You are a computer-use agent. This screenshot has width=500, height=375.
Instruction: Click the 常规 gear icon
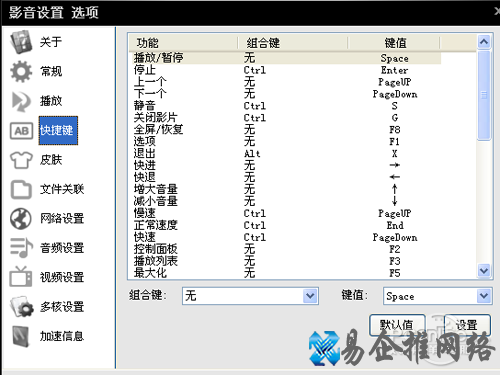(x=21, y=71)
